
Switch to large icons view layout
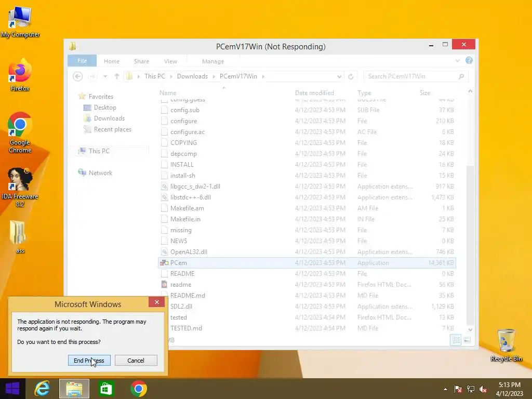pyautogui.click(x=467, y=340)
